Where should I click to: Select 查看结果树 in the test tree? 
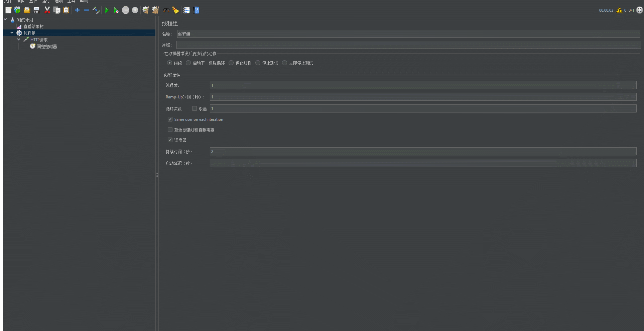click(x=33, y=26)
